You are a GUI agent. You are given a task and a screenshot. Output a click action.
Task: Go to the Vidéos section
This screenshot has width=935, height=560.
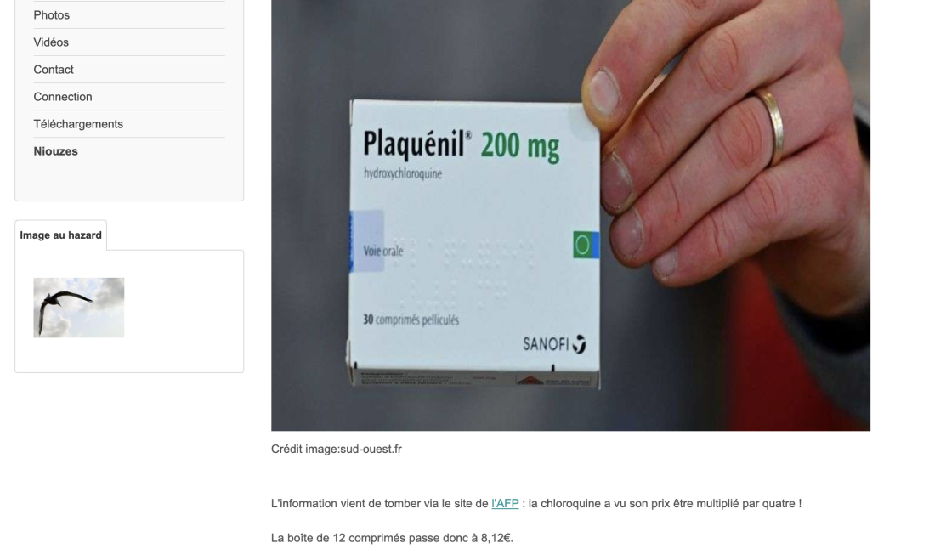[51, 42]
